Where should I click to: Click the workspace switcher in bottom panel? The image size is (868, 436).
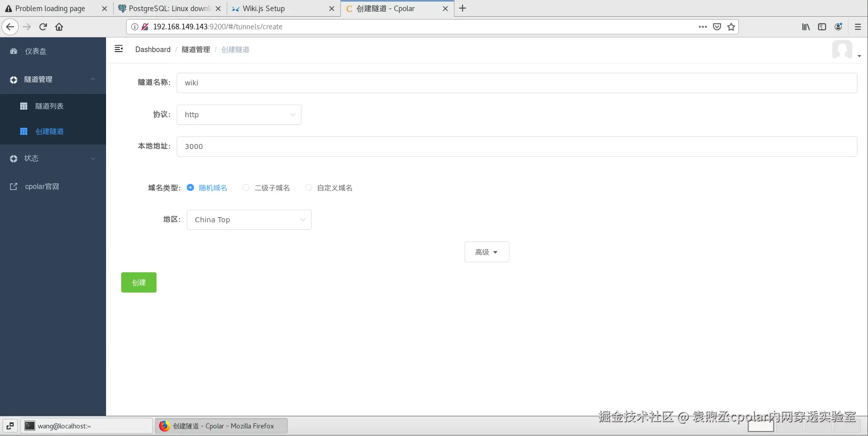click(805, 426)
